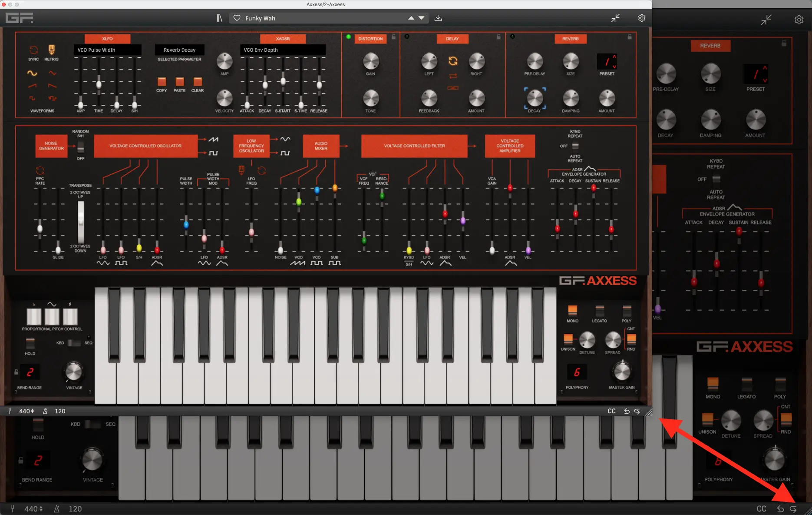Click the XLFO Retrig icon
Screen dimensions: 812x515
tap(51, 50)
